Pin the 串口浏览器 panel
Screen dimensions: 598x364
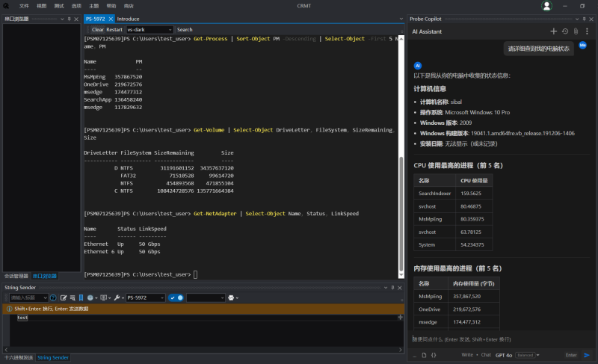tap(69, 19)
